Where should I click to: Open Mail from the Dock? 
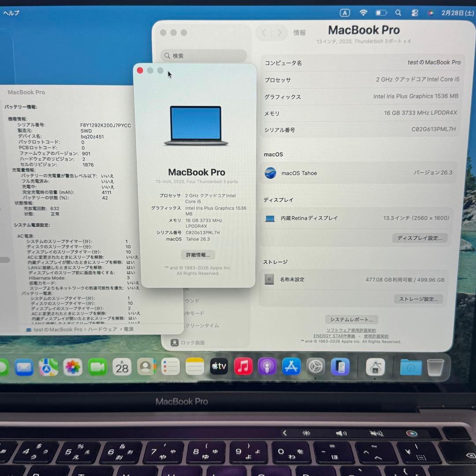pyautogui.click(x=24, y=367)
